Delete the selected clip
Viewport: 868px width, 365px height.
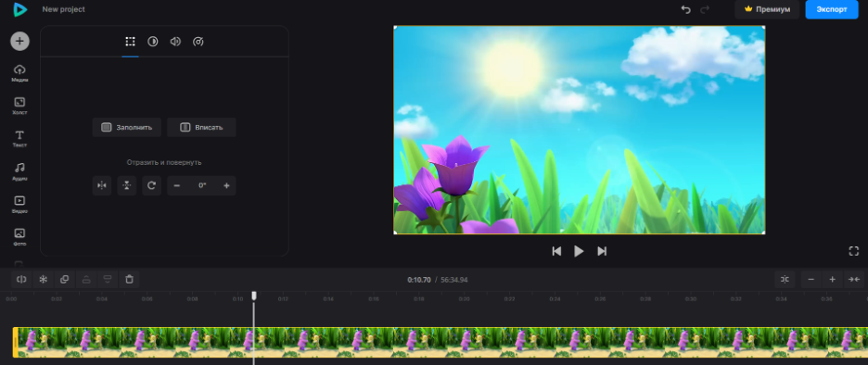(x=129, y=279)
